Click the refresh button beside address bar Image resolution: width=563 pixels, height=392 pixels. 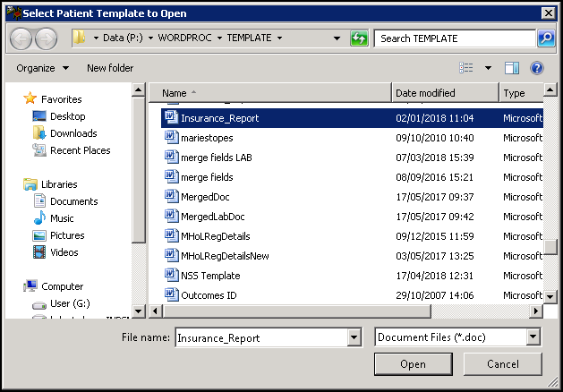[x=360, y=38]
